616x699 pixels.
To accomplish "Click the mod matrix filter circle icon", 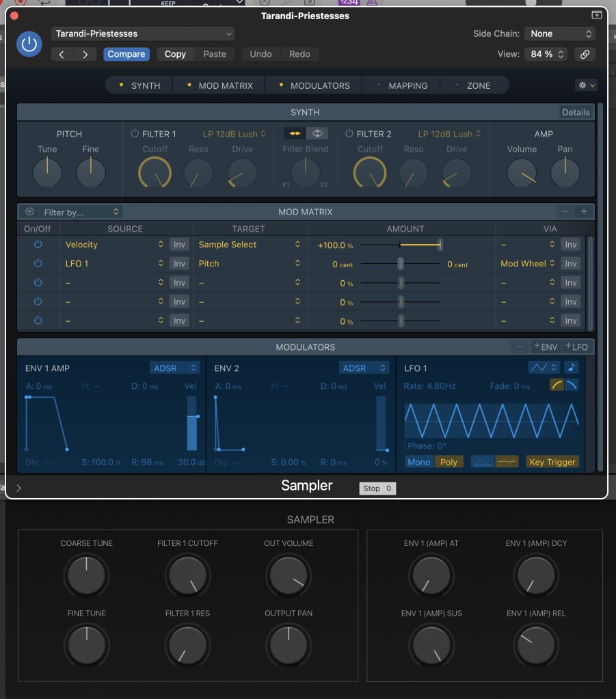I will 29,212.
